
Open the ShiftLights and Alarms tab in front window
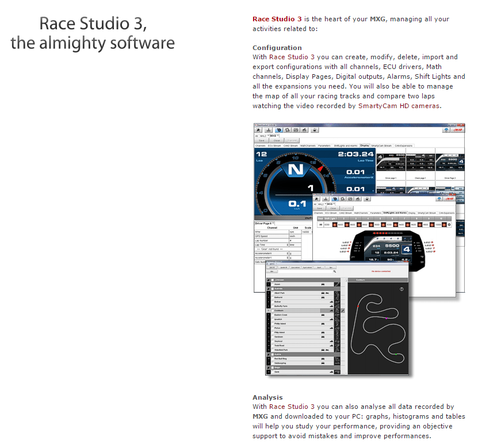click(x=395, y=213)
